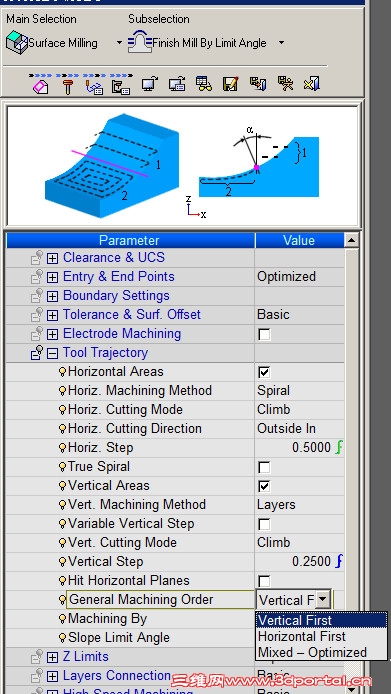Image resolution: width=391 pixels, height=694 pixels.
Task: Select the Machining By row label
Action: coord(107,619)
